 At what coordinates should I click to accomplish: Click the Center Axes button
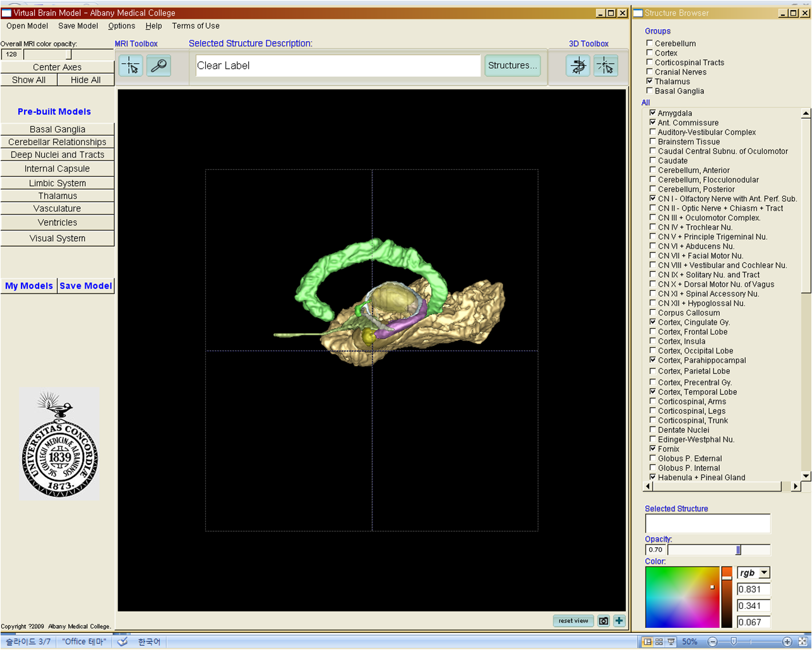point(57,67)
